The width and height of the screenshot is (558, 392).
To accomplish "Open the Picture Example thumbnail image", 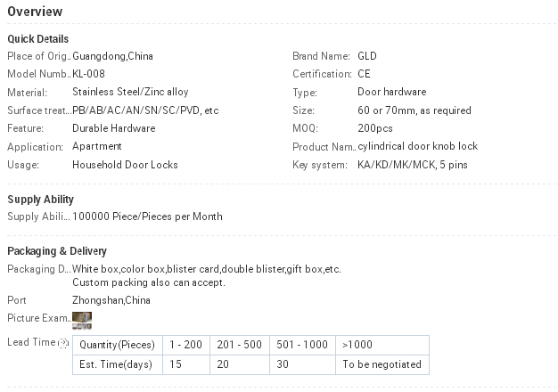I will [82, 319].
